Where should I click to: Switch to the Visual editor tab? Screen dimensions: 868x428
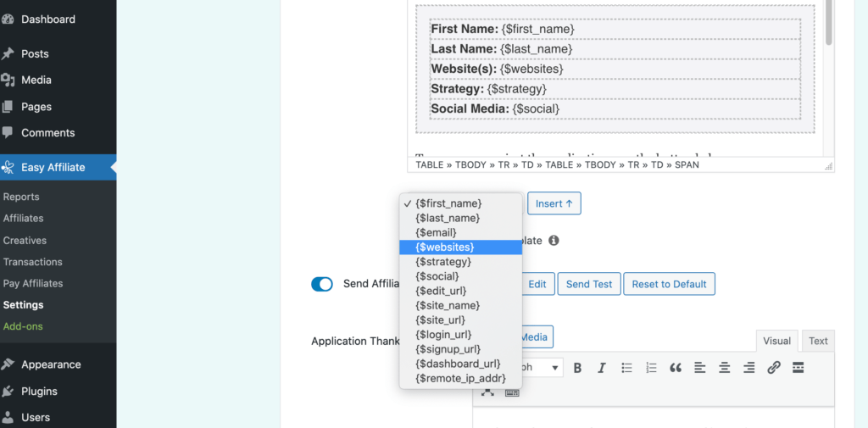(x=776, y=341)
